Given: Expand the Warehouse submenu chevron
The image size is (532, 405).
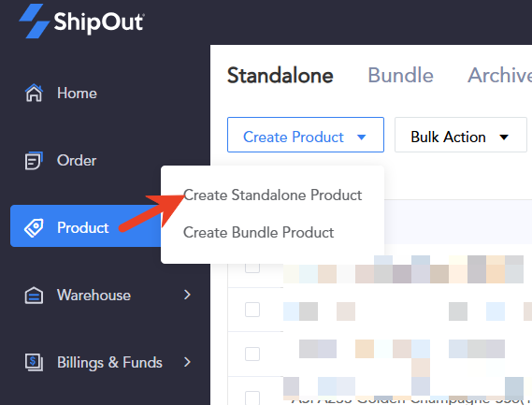Looking at the screenshot, I should pyautogui.click(x=187, y=295).
